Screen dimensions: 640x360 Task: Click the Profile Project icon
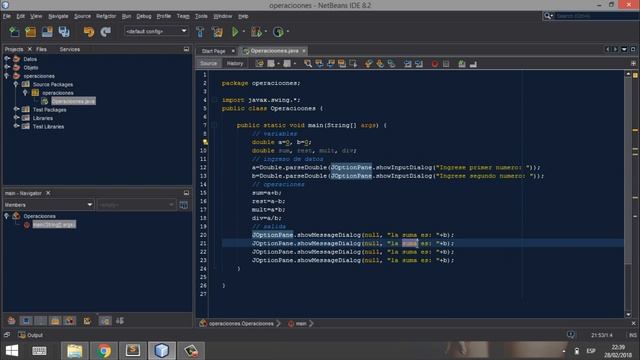[x=278, y=32]
